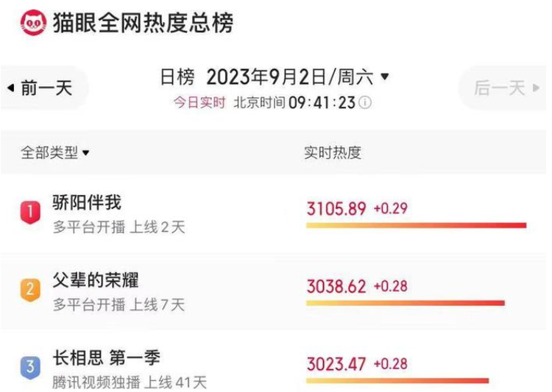
Task: Open 长相思 第一季 entry
Action: 106,357
